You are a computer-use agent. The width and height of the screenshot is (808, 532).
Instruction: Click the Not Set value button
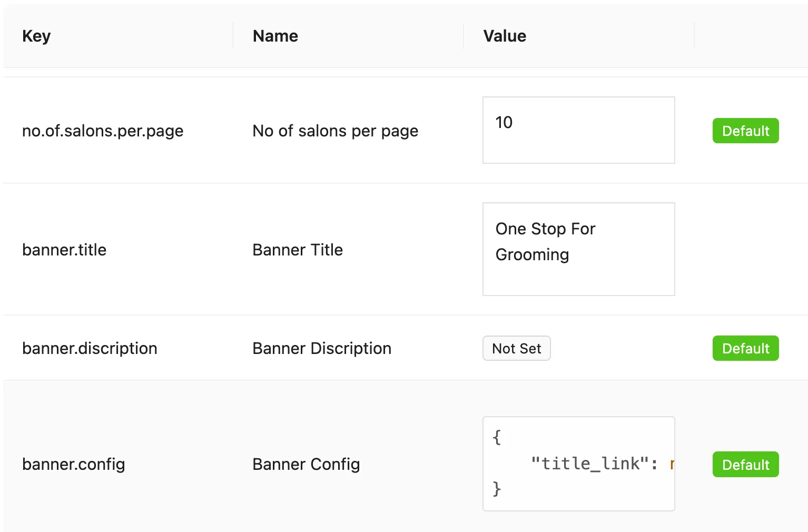(516, 348)
